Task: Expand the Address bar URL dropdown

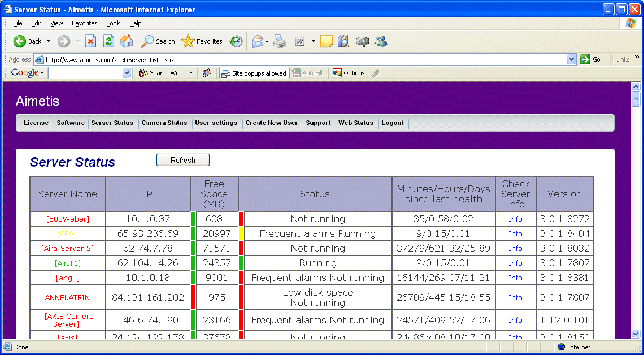Action: point(571,59)
